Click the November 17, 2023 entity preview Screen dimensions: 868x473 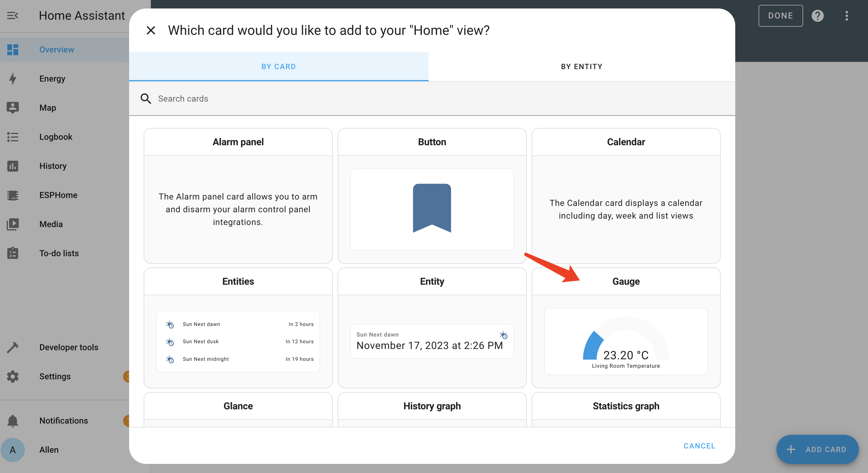(x=432, y=341)
